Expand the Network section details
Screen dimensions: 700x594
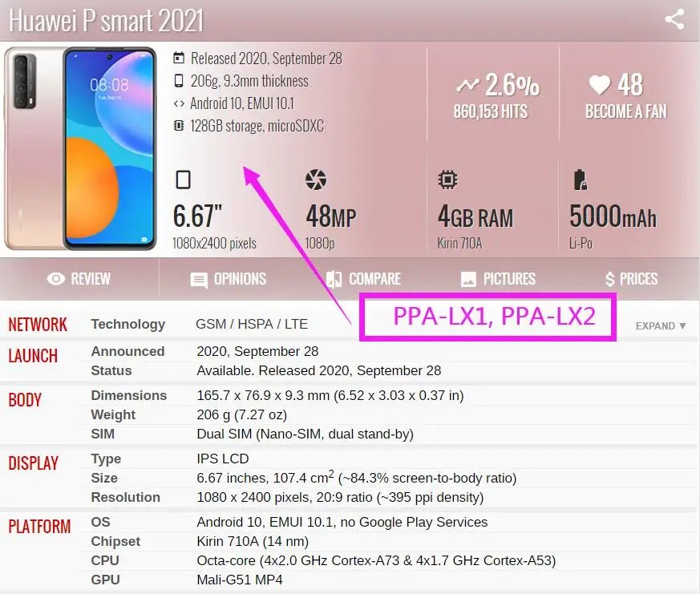pyautogui.click(x=660, y=325)
